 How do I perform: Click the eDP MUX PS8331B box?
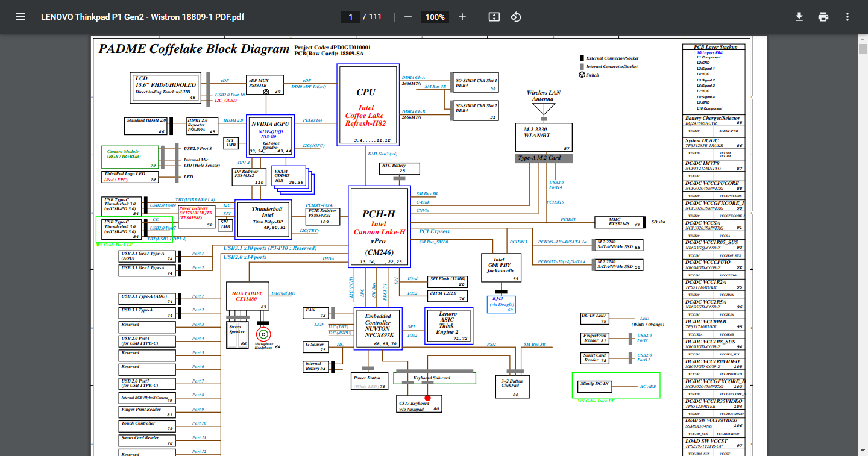[x=265, y=86]
